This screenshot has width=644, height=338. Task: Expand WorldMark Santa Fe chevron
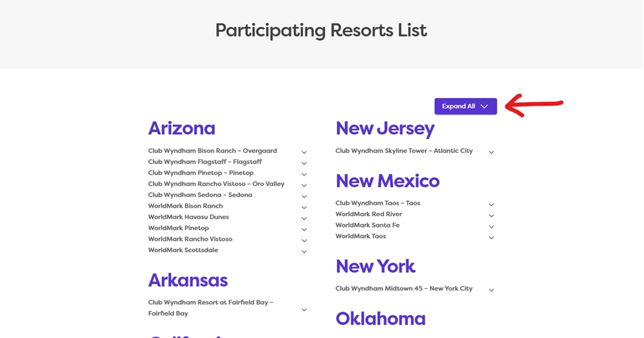(x=491, y=227)
